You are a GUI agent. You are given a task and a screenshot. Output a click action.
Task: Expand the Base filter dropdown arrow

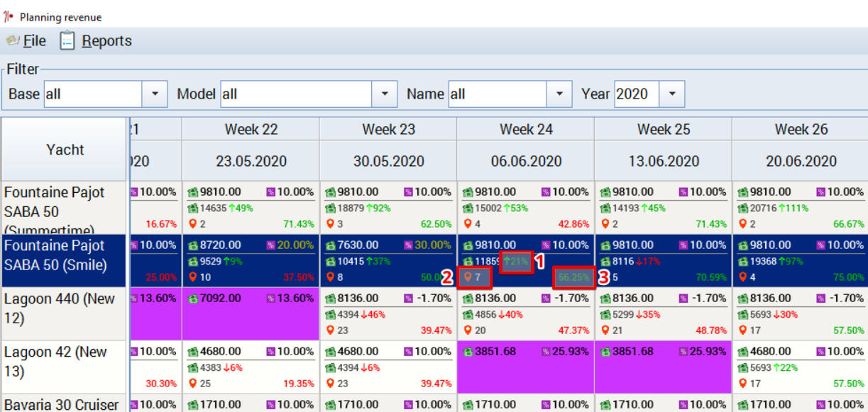point(155,94)
